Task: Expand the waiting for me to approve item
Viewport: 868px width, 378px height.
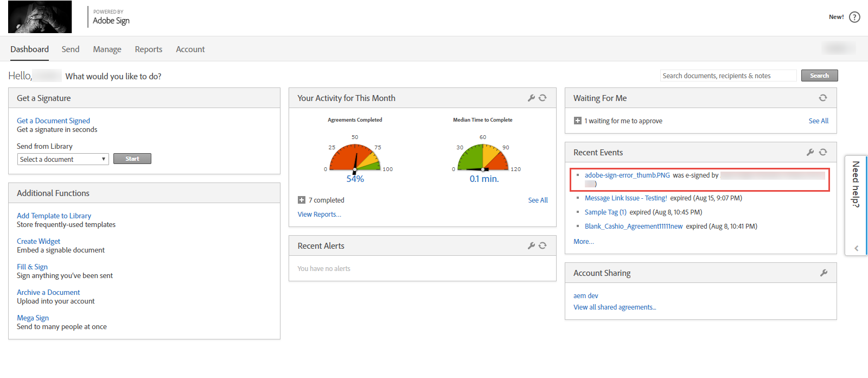Action: [578, 121]
